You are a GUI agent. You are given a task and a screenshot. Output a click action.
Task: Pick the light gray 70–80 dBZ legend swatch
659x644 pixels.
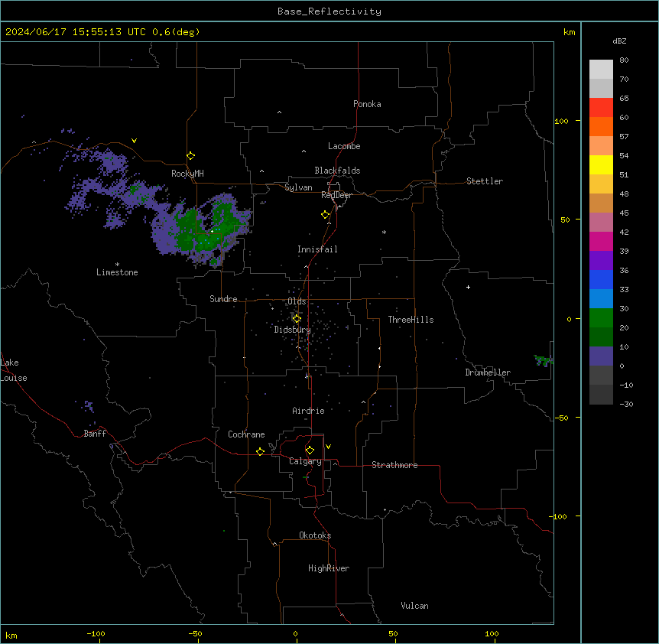click(601, 70)
